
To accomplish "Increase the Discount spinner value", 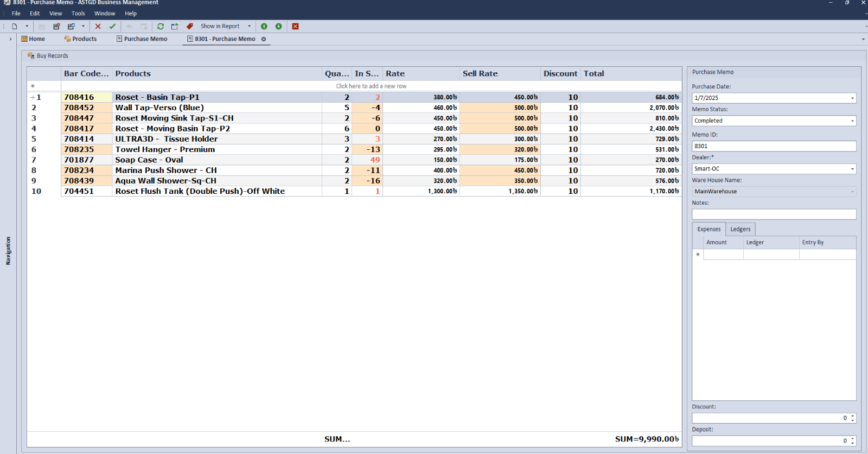I will pyautogui.click(x=853, y=416).
